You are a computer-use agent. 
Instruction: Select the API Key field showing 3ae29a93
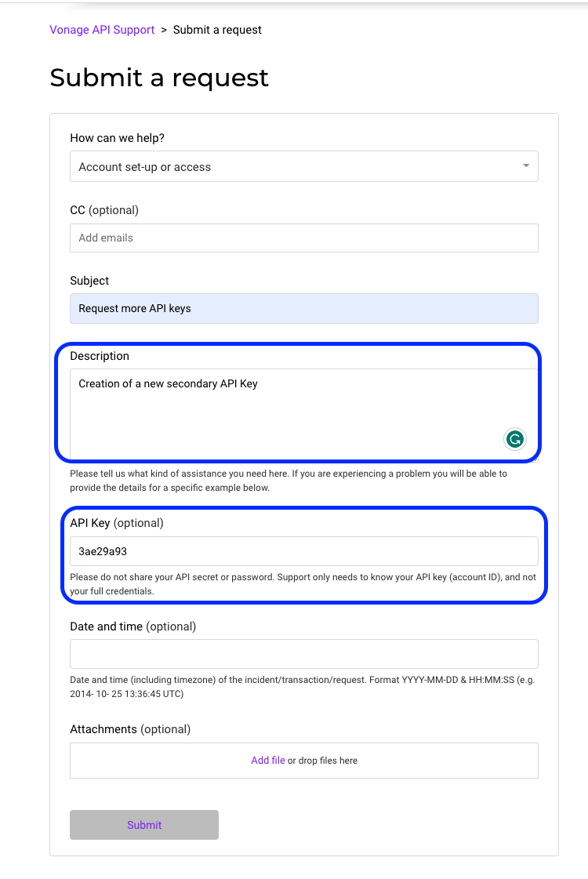click(303, 551)
